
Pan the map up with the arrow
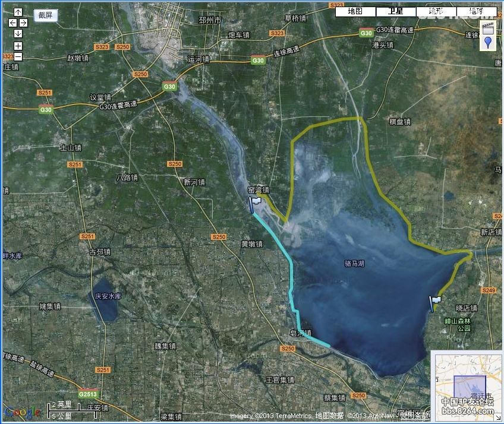point(18,12)
